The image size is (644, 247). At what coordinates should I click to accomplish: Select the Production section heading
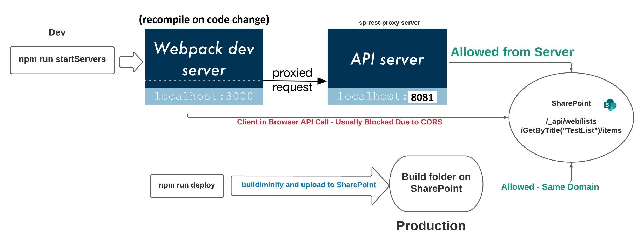(x=432, y=225)
